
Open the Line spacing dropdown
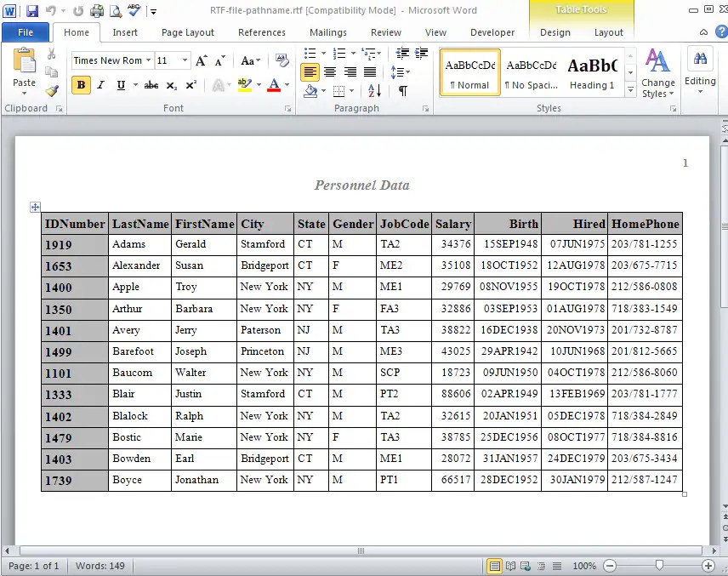(x=400, y=71)
